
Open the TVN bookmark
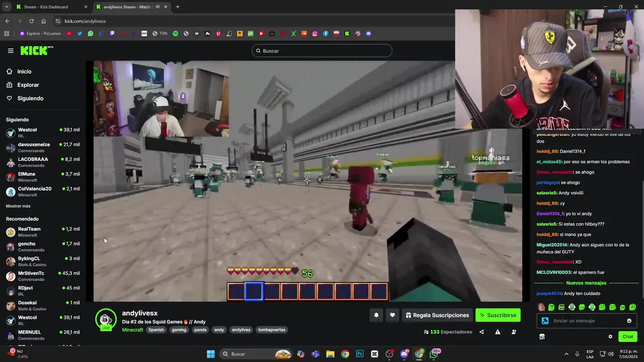(x=160, y=34)
